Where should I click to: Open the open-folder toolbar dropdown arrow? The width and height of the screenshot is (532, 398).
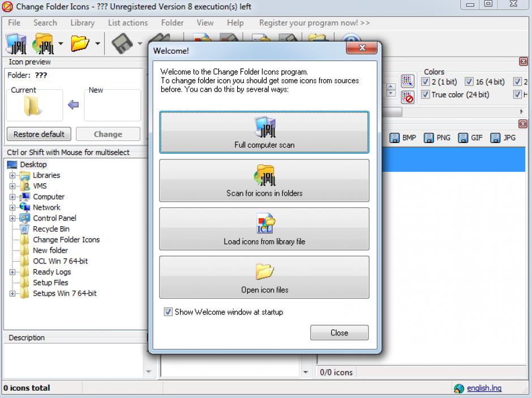click(x=98, y=44)
